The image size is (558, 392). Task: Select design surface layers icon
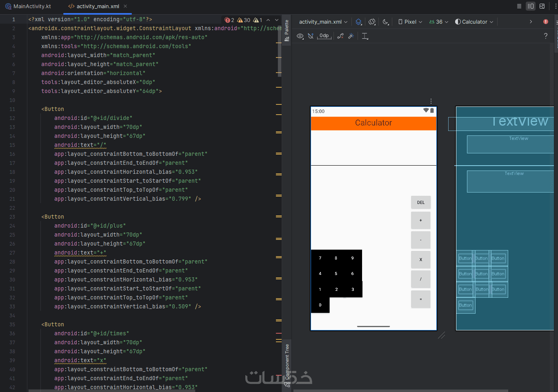point(358,22)
